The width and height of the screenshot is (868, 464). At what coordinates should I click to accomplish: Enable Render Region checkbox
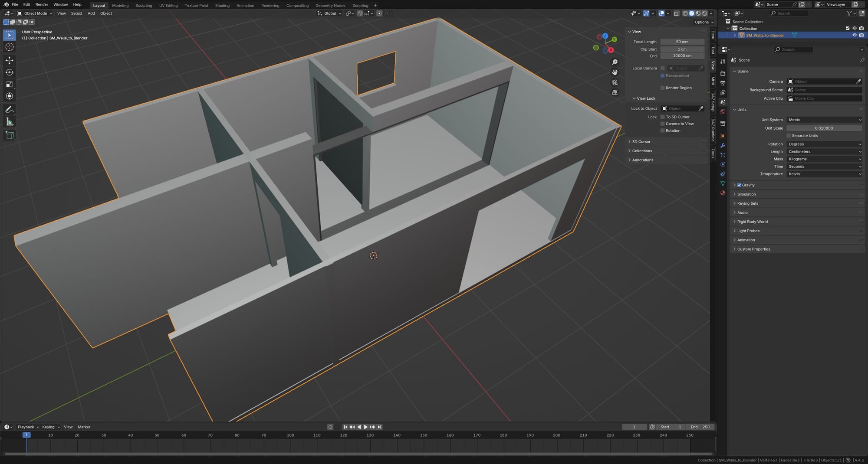pyautogui.click(x=662, y=88)
